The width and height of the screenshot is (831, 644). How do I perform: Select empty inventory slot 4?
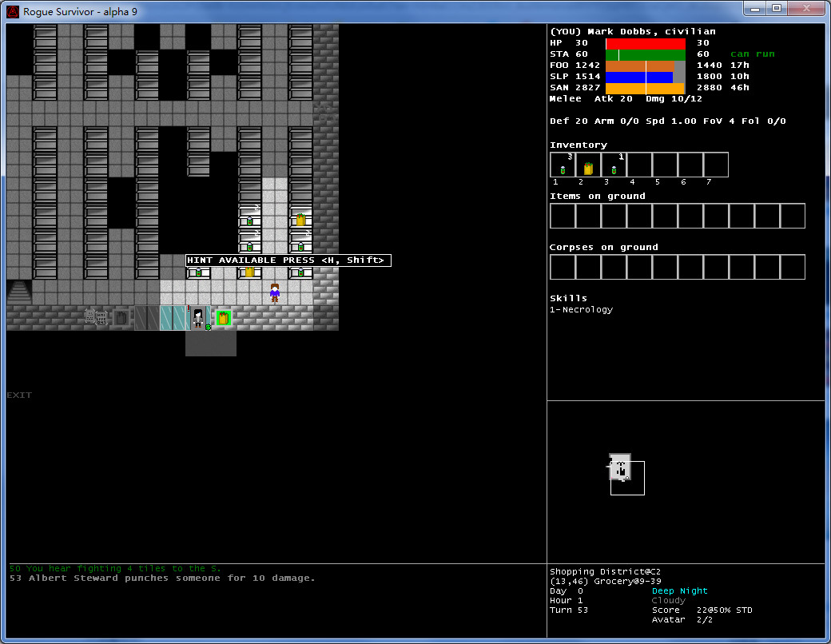[639, 165]
